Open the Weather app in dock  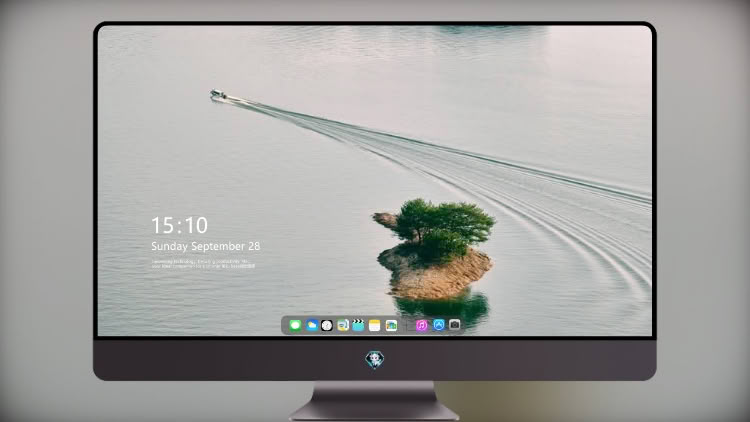click(311, 325)
